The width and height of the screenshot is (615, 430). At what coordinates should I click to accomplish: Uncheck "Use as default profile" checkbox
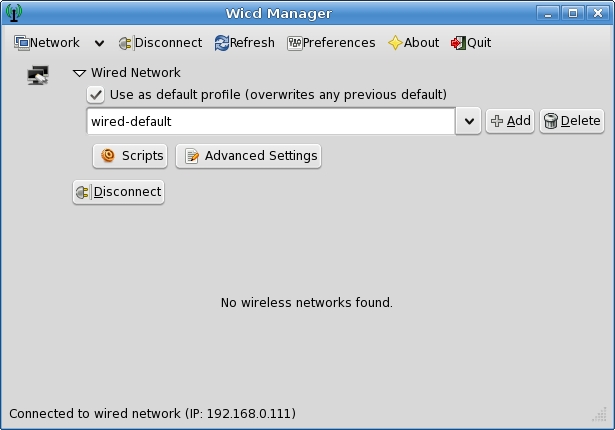pyautogui.click(x=95, y=94)
